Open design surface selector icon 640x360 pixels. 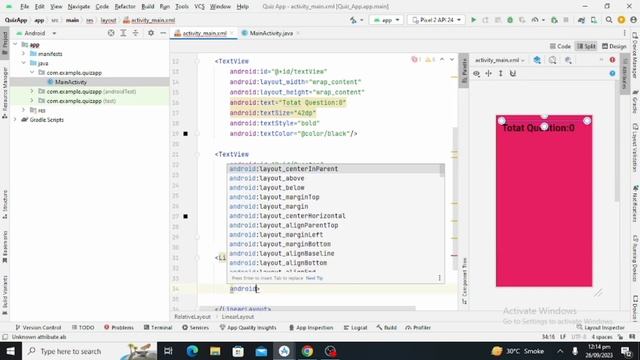pyautogui.click(x=537, y=60)
